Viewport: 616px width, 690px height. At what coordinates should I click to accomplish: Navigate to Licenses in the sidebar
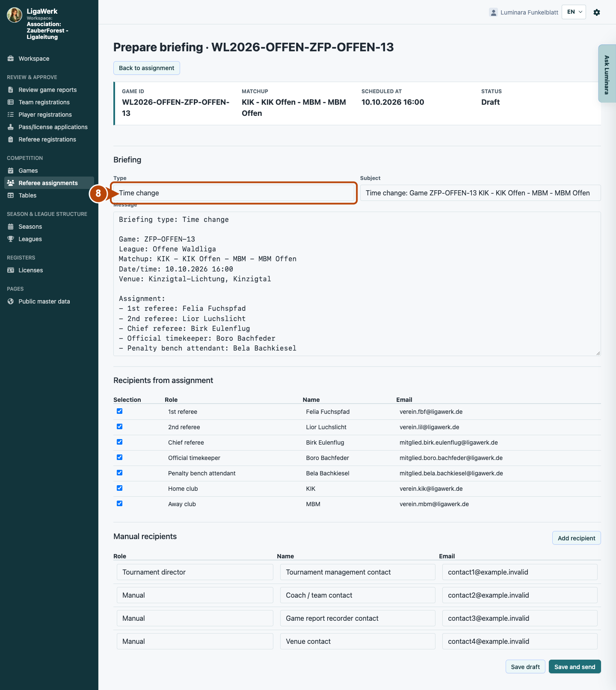49,270
